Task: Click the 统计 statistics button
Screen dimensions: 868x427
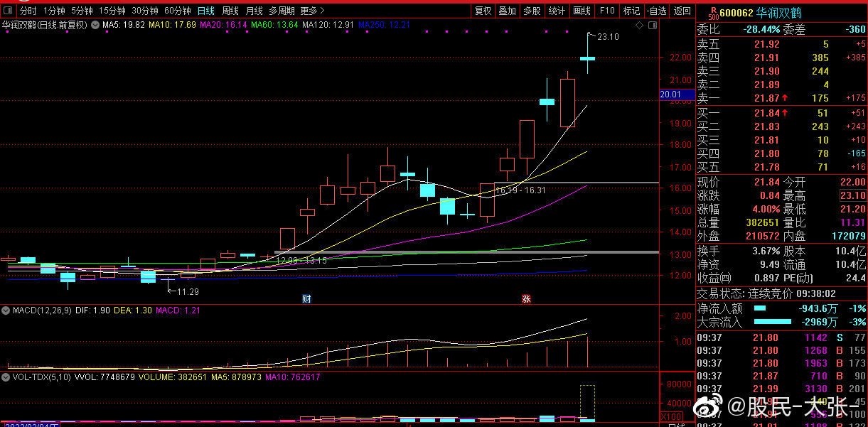Action: pyautogui.click(x=557, y=11)
